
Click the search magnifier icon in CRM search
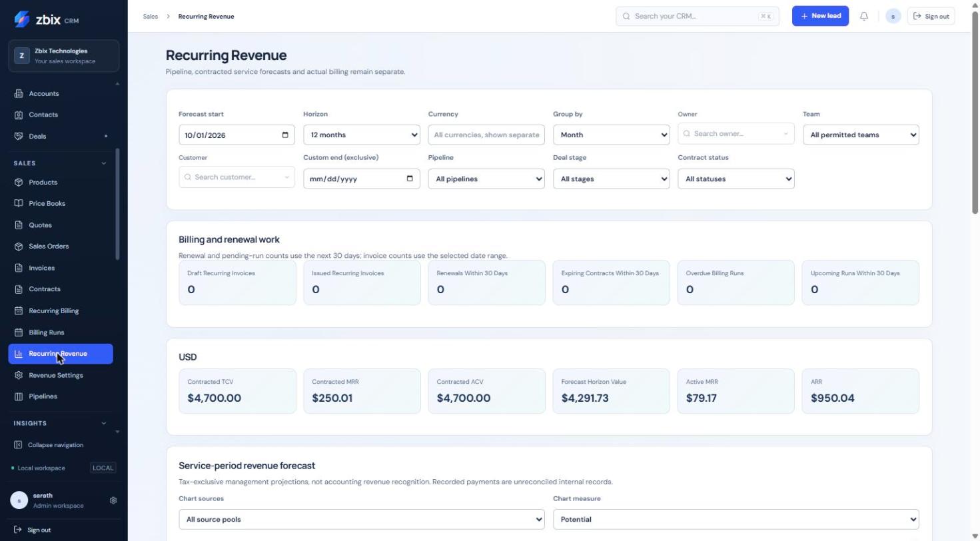click(x=626, y=16)
